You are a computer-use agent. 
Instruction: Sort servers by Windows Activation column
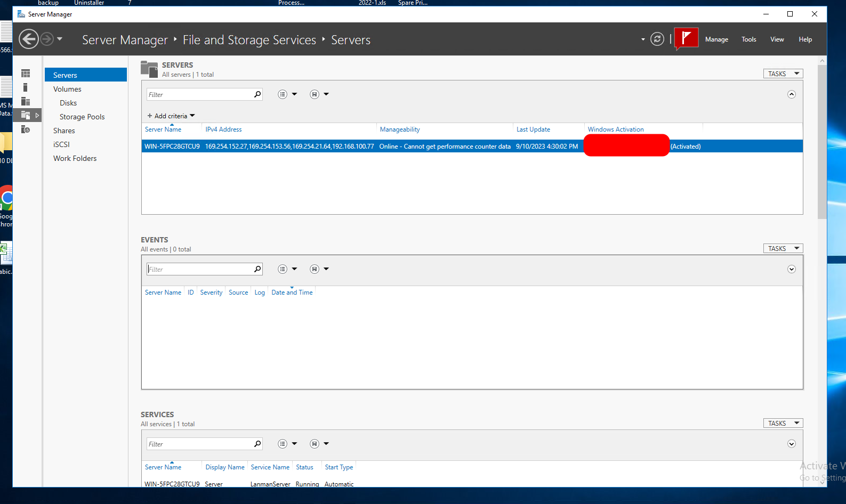pyautogui.click(x=616, y=129)
